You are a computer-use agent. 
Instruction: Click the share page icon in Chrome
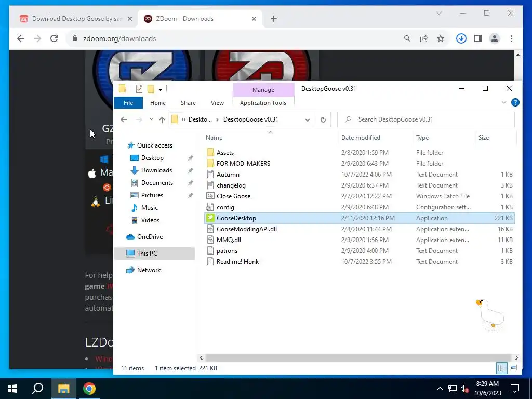[x=424, y=38]
